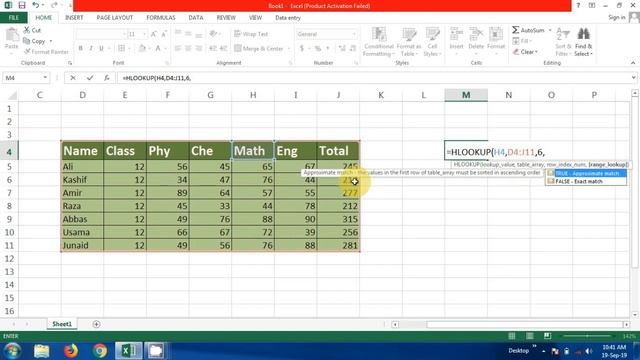This screenshot has height=360, width=640.
Task: Click the Fill Color bucket
Action: pos(142,49)
